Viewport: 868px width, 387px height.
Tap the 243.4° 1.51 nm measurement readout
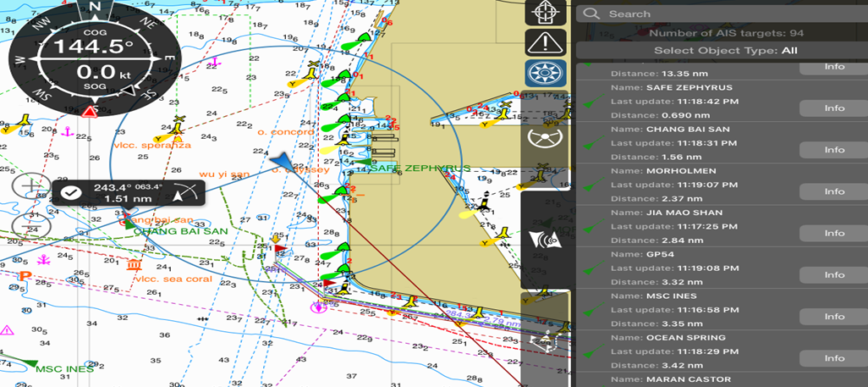[128, 193]
